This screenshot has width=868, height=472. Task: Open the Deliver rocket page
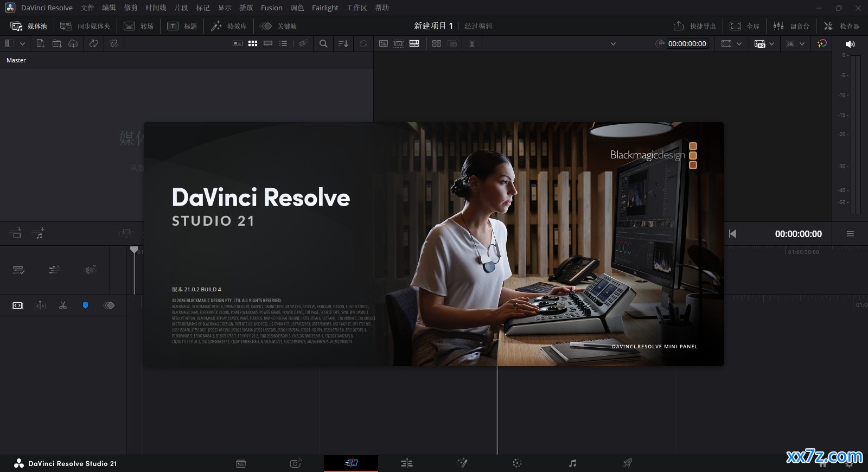(628, 463)
